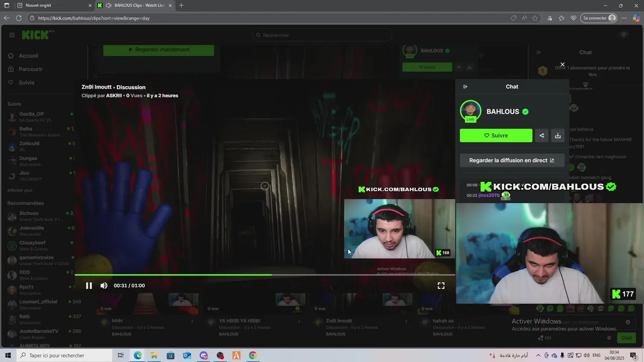Open Suivis in Kick sidebar
Viewport: 644px width, 362px height.
[x=26, y=82]
